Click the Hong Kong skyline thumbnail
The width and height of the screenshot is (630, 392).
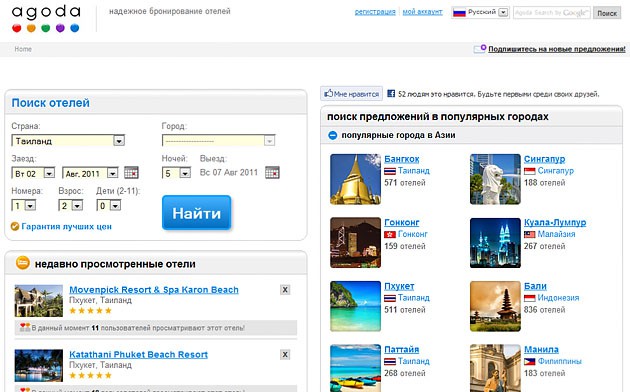pos(355,243)
